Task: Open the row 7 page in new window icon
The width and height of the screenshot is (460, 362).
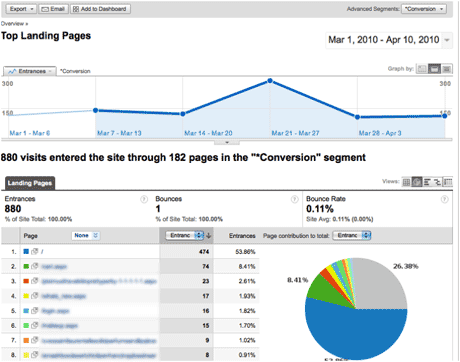Action: click(x=35, y=340)
